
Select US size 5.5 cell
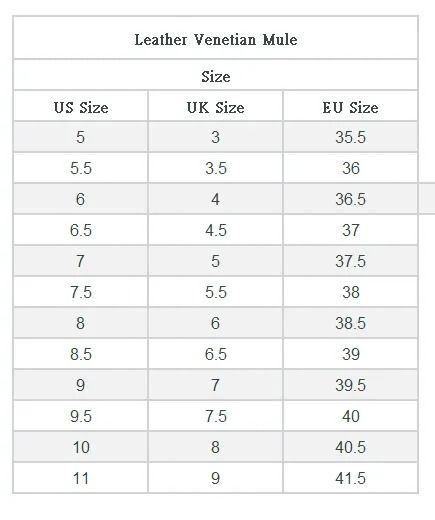click(81, 168)
